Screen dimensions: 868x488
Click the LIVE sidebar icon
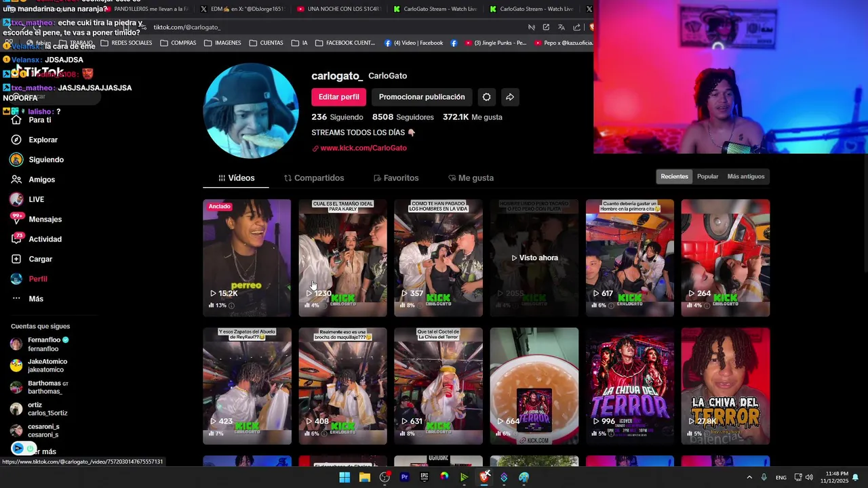[17, 199]
